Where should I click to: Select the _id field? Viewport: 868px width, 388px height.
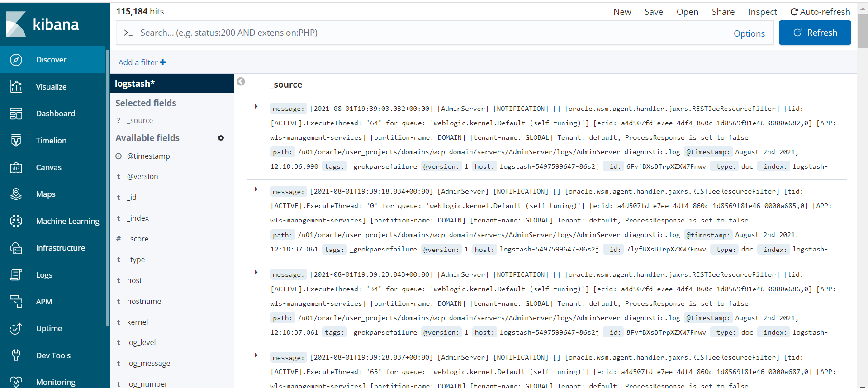click(132, 197)
